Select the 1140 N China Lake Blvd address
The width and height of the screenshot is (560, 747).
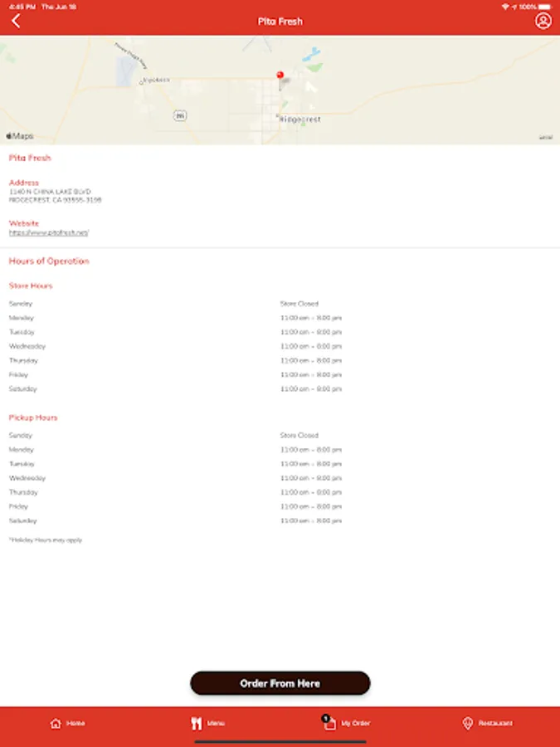tap(56, 196)
